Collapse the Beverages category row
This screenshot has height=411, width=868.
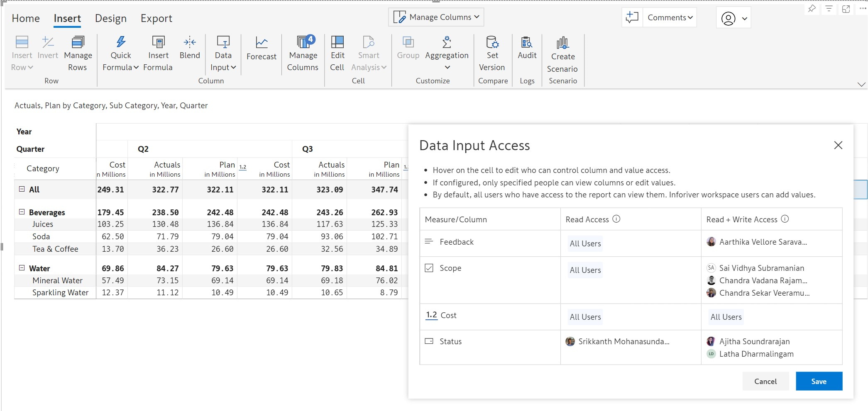[22, 212]
